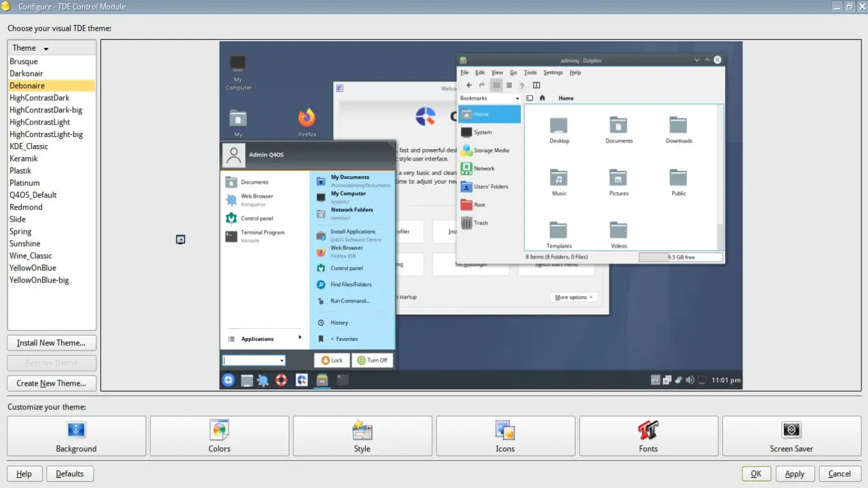The height and width of the screenshot is (488, 868).
Task: Select the Keramik theme
Action: point(52,159)
